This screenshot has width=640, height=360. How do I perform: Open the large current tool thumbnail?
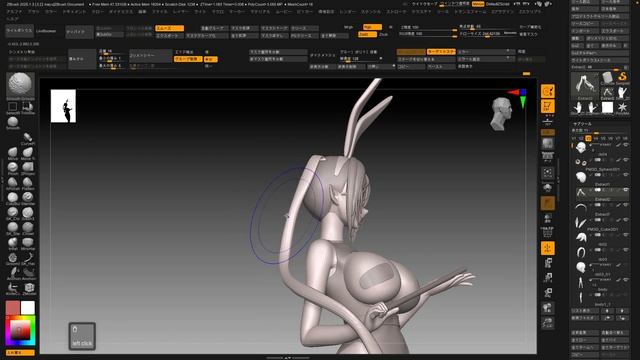tap(584, 85)
